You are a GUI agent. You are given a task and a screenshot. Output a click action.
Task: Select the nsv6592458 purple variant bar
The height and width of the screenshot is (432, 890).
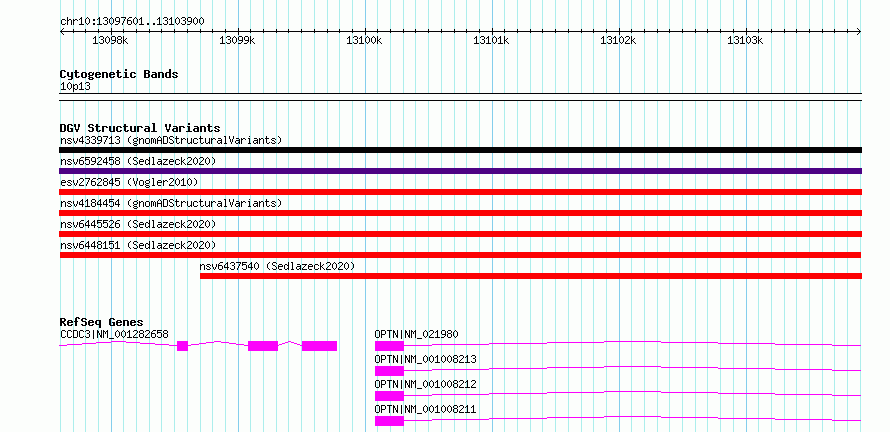pos(460,171)
